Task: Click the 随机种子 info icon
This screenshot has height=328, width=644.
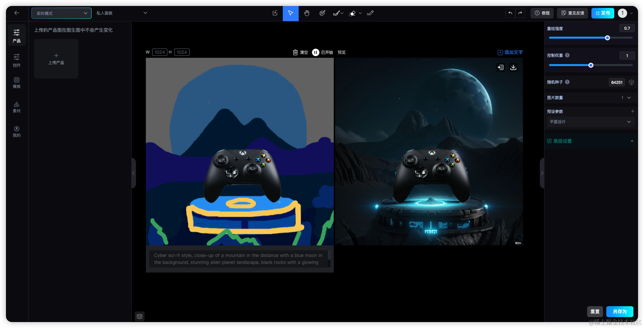Action: coord(567,82)
